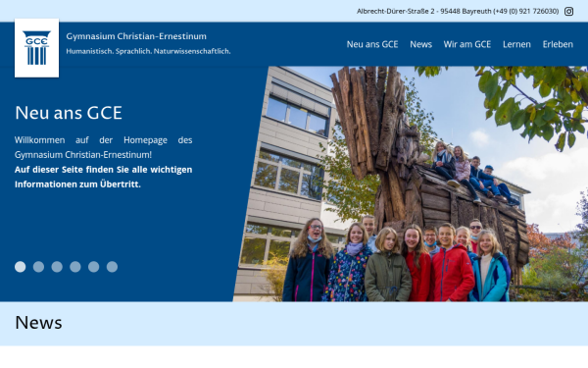
Task: Click the school address and phone text
Action: (x=458, y=11)
